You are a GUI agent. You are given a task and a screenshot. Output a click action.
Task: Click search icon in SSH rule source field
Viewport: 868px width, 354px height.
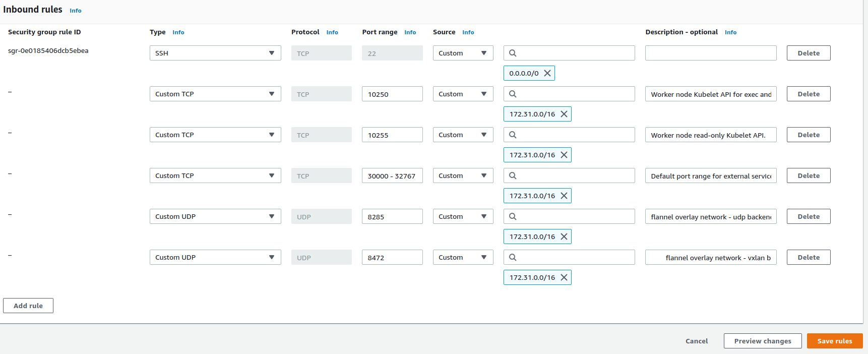point(513,53)
